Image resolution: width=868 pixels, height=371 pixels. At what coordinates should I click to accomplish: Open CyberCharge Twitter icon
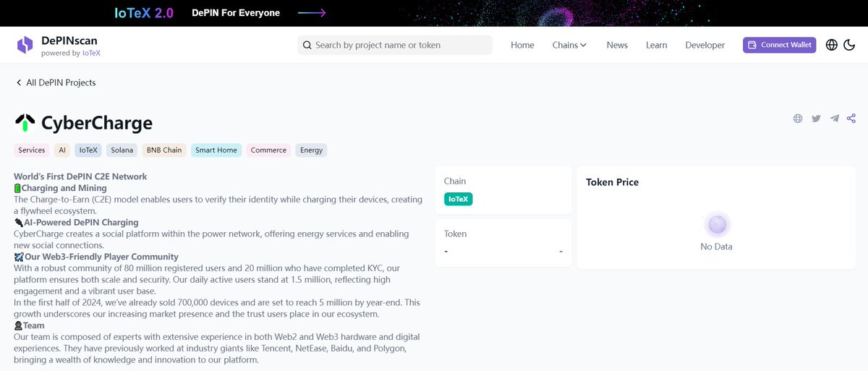(816, 119)
